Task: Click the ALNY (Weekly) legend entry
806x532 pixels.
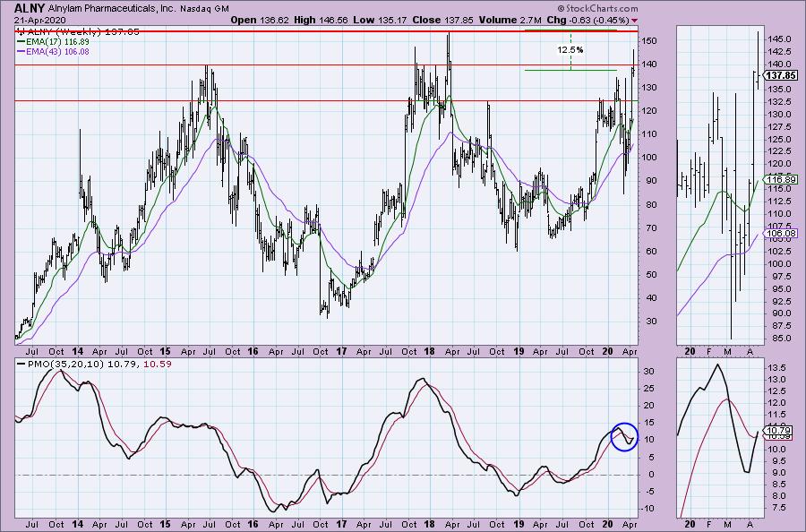Action: click(78, 31)
